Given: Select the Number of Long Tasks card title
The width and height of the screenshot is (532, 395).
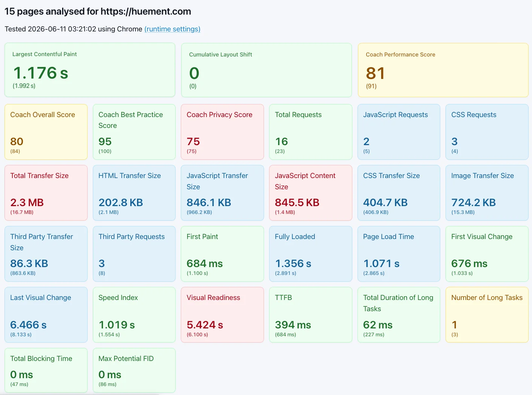Looking at the screenshot, I should (x=487, y=298).
